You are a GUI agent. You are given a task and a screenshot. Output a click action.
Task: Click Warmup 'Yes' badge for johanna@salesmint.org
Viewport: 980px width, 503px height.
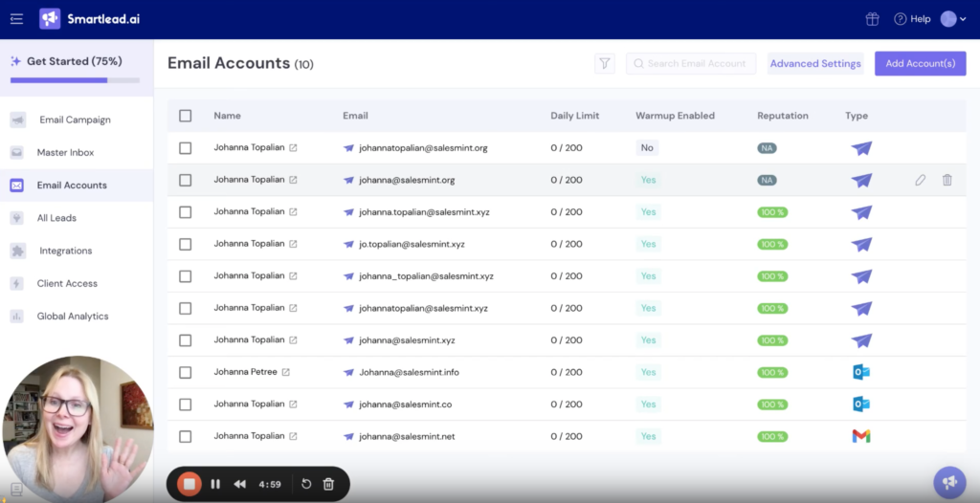point(648,180)
